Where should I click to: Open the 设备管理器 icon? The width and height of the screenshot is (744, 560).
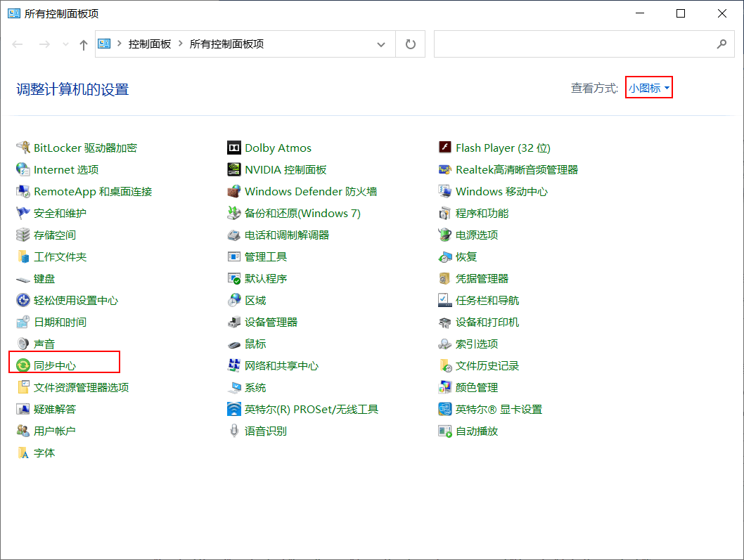(x=234, y=322)
